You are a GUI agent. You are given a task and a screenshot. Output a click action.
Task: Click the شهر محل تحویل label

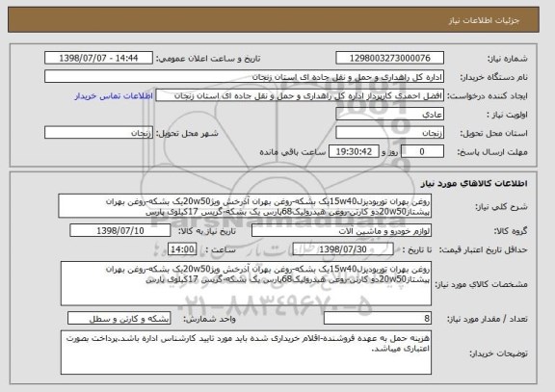(x=187, y=133)
